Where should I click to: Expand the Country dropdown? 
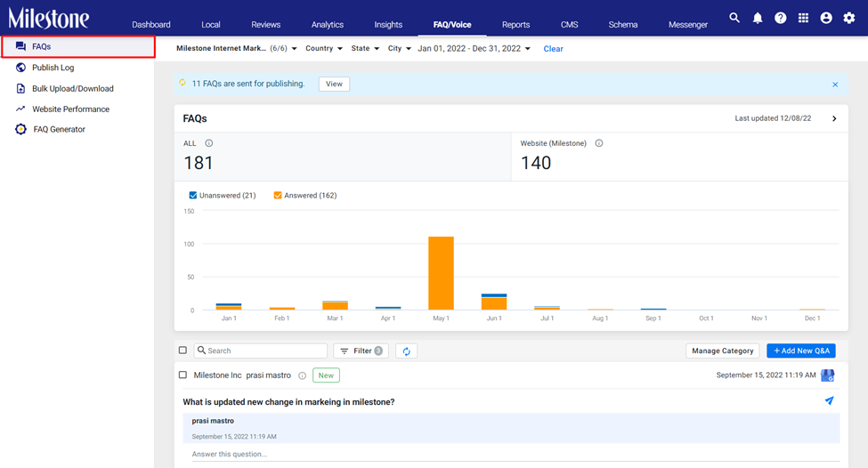[x=324, y=49]
